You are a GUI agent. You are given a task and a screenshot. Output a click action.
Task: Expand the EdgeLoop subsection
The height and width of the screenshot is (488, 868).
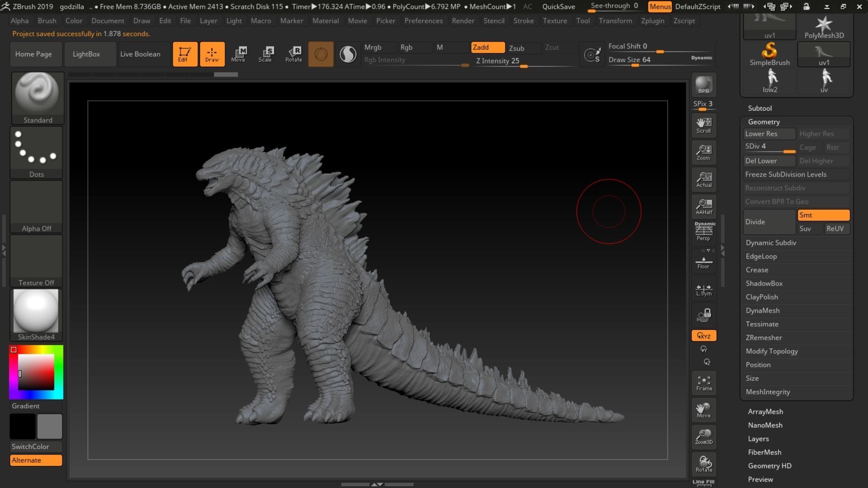(x=761, y=256)
